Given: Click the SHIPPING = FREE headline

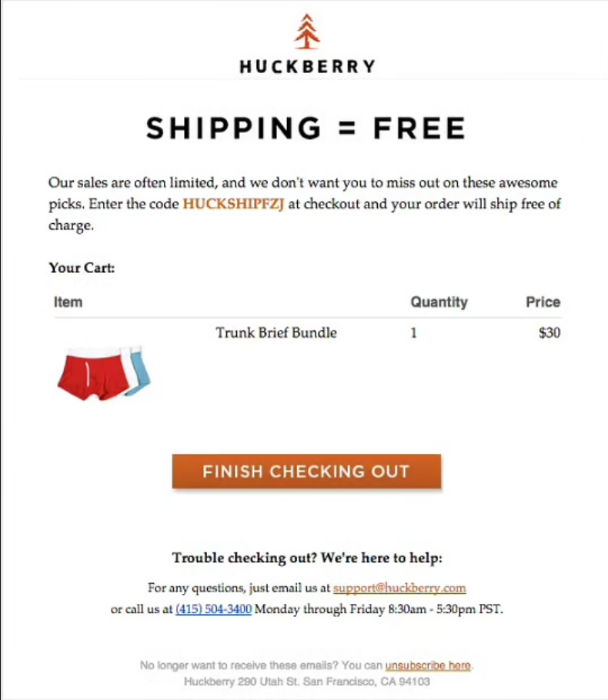Looking at the screenshot, I should (x=306, y=128).
